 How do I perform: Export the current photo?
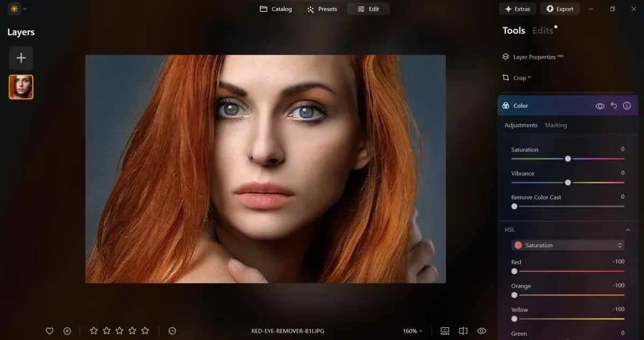pos(560,9)
